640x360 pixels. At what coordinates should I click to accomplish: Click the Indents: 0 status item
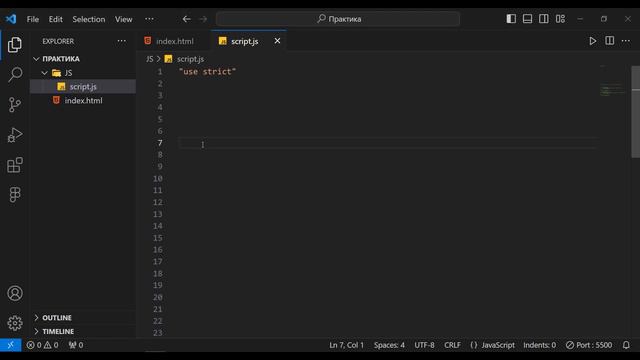[x=539, y=345]
